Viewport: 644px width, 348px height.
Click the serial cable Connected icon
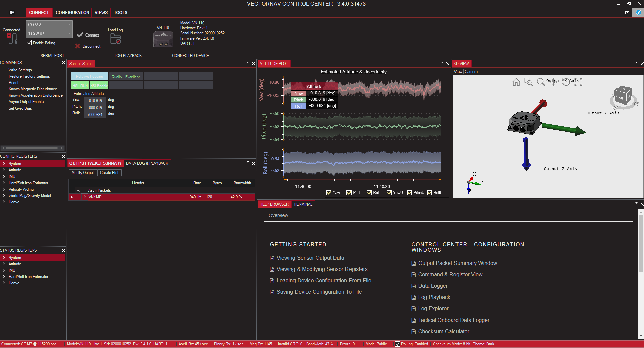click(x=12, y=39)
